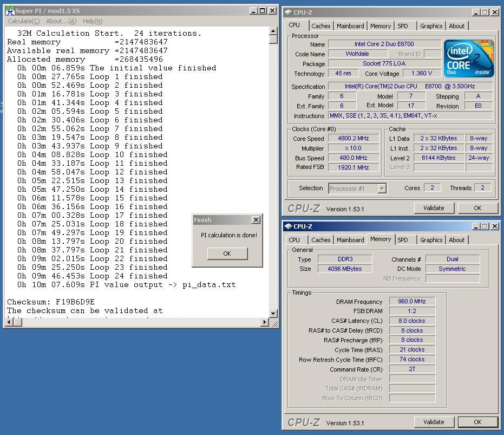This screenshot has height=435, width=504.
Task: Click the FSB:DRAM value '1:2'
Action: [x=412, y=311]
